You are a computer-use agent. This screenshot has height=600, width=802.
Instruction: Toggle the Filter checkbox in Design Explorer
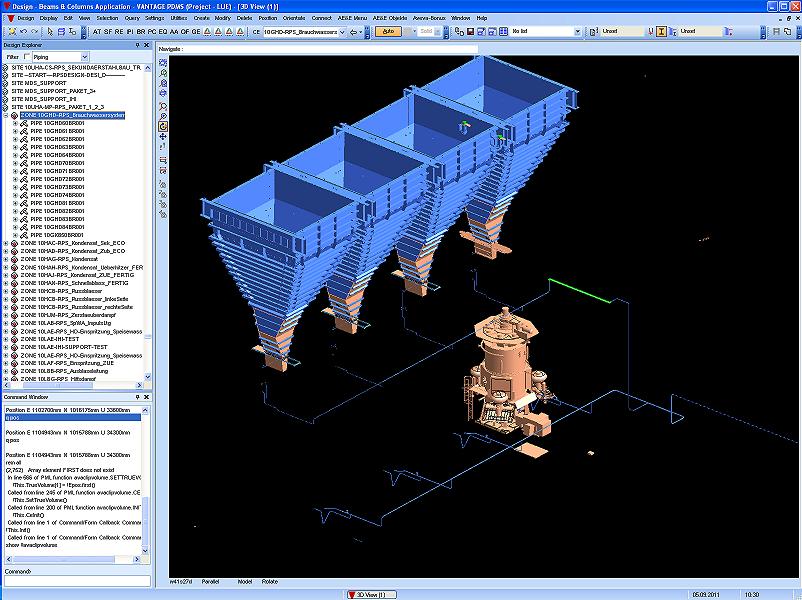click(27, 57)
